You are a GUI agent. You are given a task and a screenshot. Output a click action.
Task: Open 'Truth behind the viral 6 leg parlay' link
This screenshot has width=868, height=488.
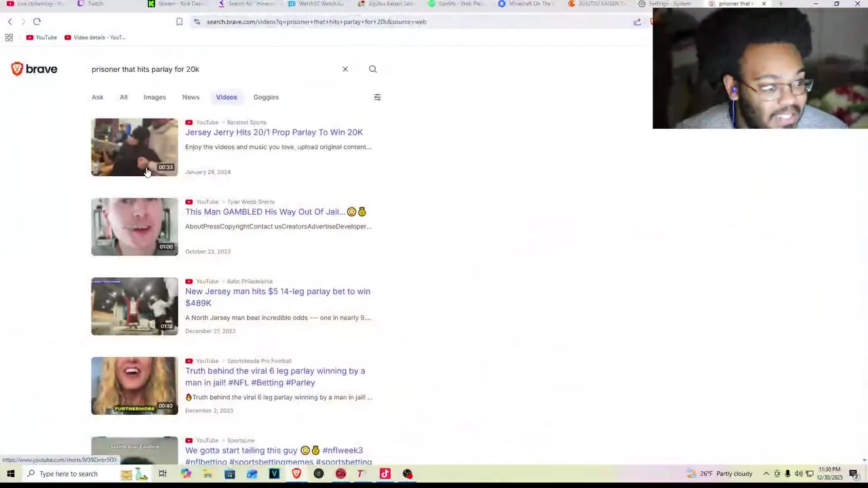tap(275, 376)
